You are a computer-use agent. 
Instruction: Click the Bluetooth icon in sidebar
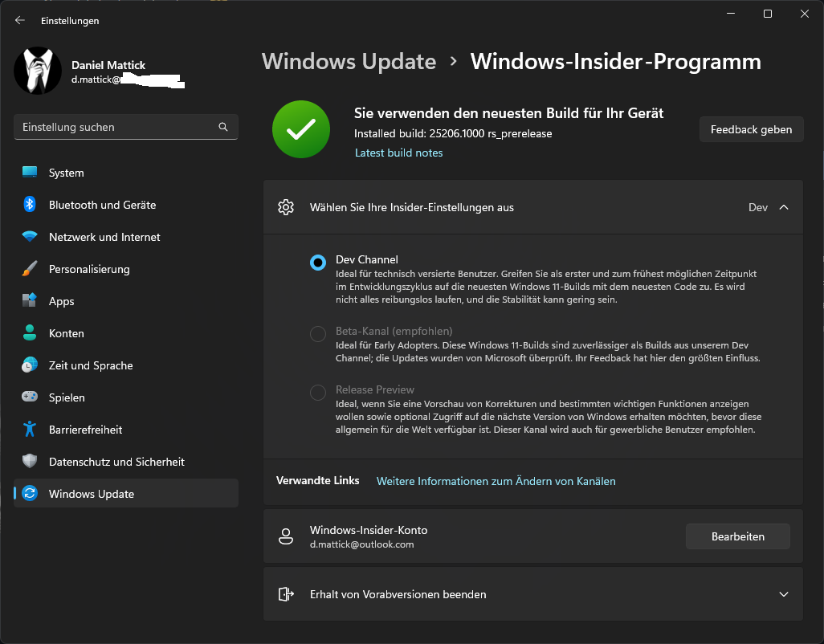point(30,204)
